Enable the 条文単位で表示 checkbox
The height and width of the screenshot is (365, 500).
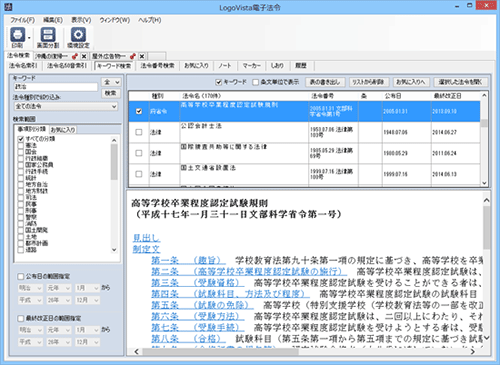pyautogui.click(x=256, y=82)
